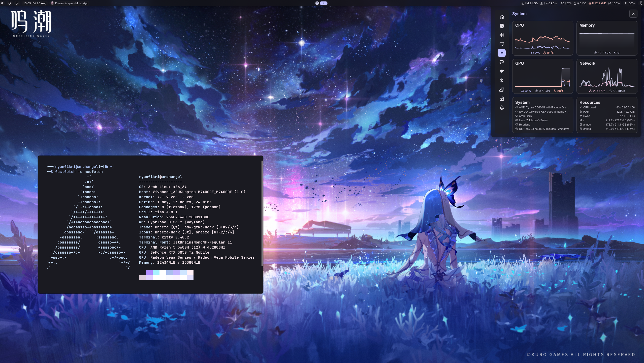Viewport: 644px width, 363px height.
Task: Click the 30% volume indicator in top bar
Action: [x=629, y=3]
